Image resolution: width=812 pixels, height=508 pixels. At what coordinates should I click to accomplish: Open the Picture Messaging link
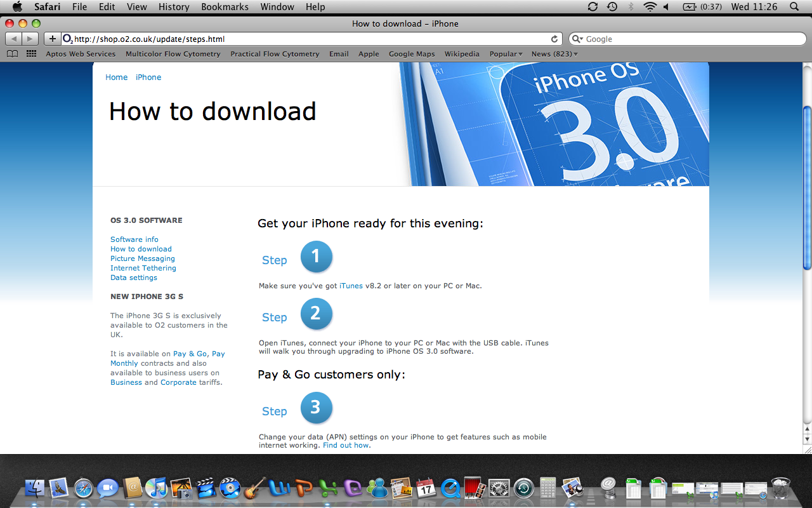143,258
